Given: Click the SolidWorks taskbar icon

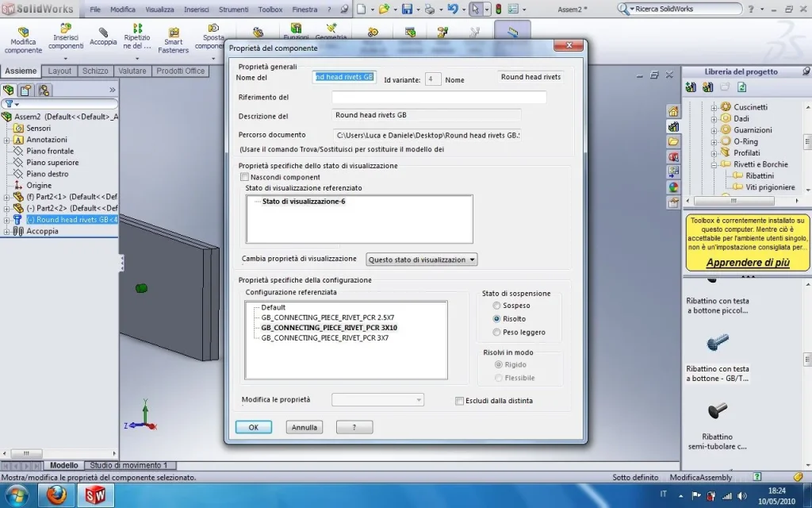Looking at the screenshot, I should click(x=95, y=495).
